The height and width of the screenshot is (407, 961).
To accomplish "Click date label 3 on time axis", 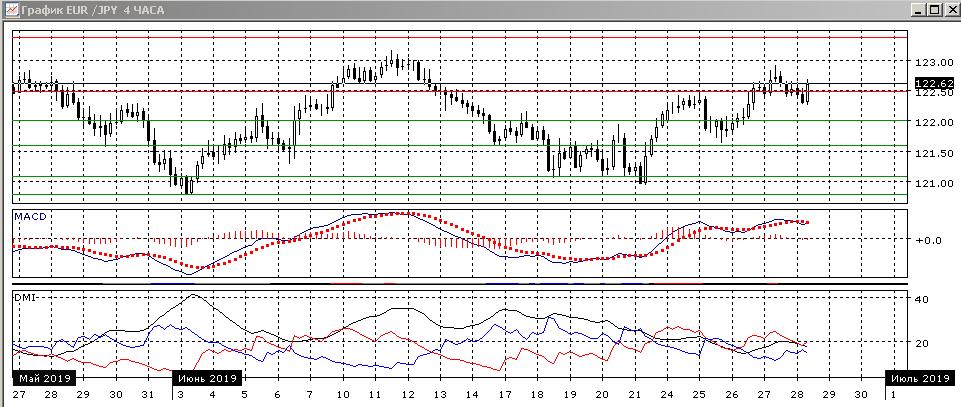I will pyautogui.click(x=181, y=394).
